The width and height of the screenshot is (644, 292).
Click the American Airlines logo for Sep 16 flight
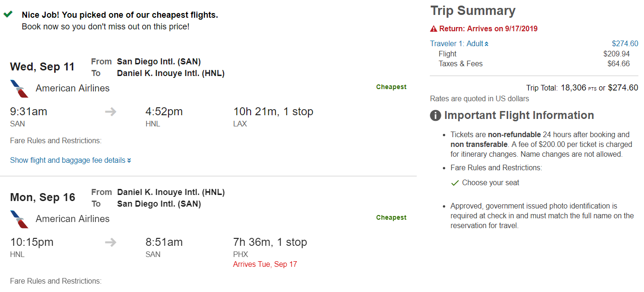coord(19,219)
